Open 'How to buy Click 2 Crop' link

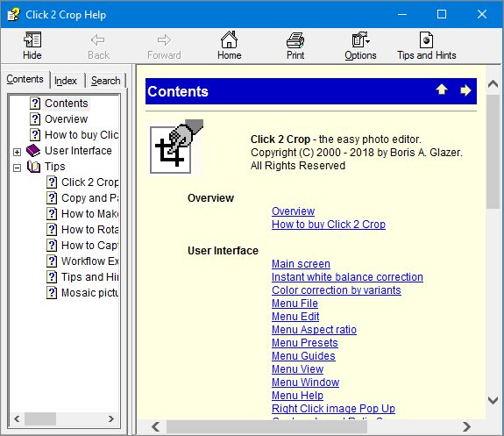329,225
